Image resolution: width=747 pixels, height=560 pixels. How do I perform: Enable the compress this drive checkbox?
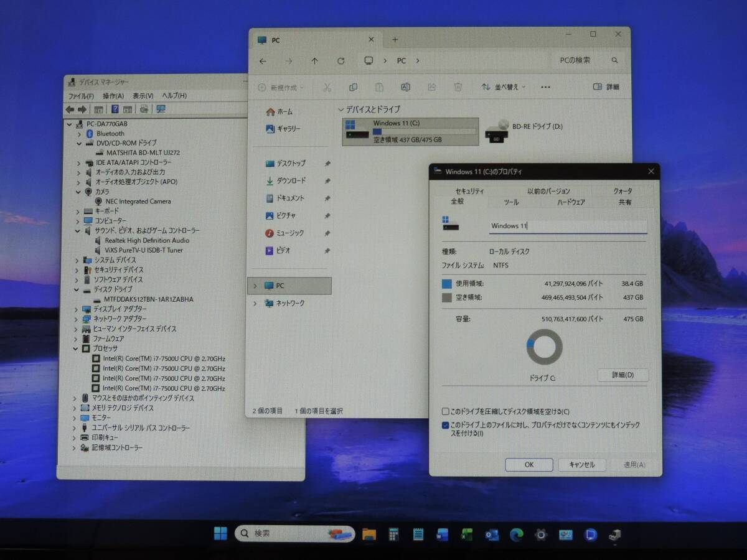[x=445, y=411]
